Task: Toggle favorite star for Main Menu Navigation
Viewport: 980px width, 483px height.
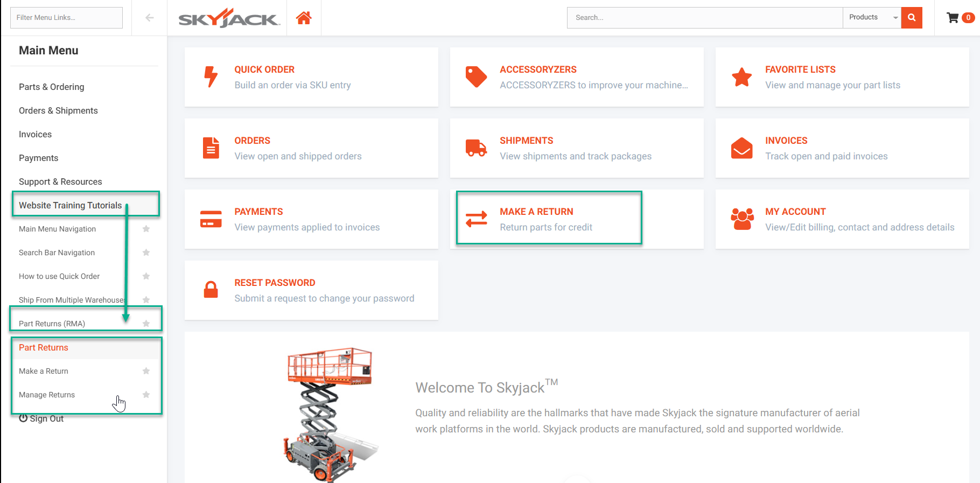Action: click(x=146, y=229)
